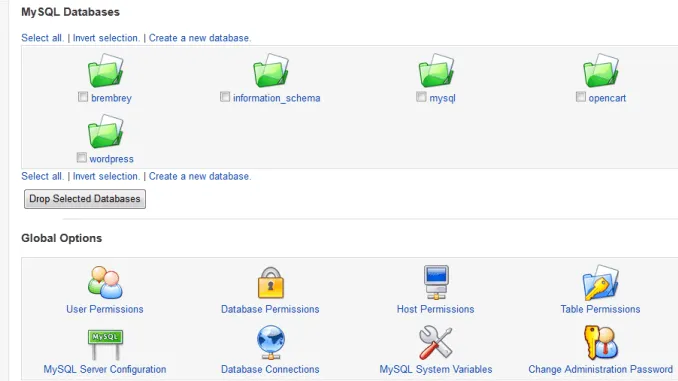Open the wordpress database folder icon
This screenshot has width=678, height=381.
coord(106,131)
